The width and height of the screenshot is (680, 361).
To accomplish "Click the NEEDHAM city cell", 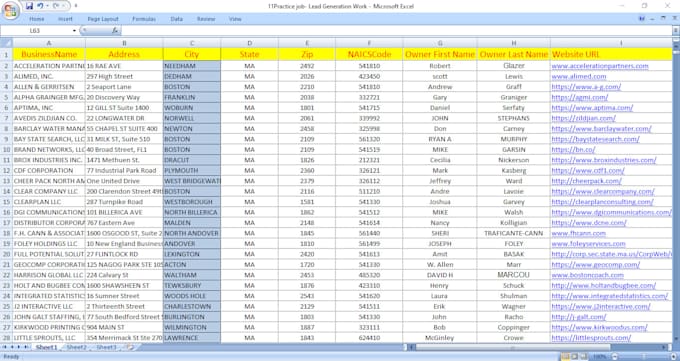I will coord(192,66).
